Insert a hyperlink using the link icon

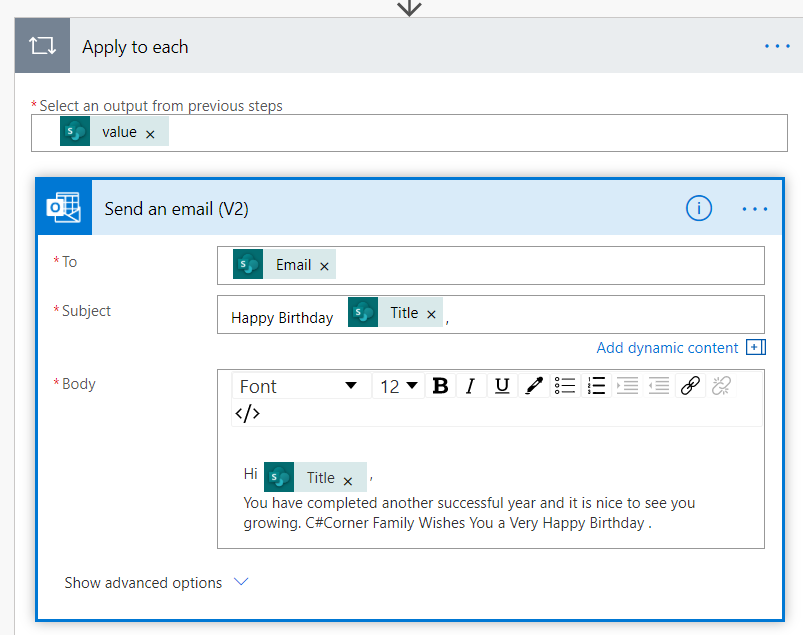pyautogui.click(x=690, y=385)
